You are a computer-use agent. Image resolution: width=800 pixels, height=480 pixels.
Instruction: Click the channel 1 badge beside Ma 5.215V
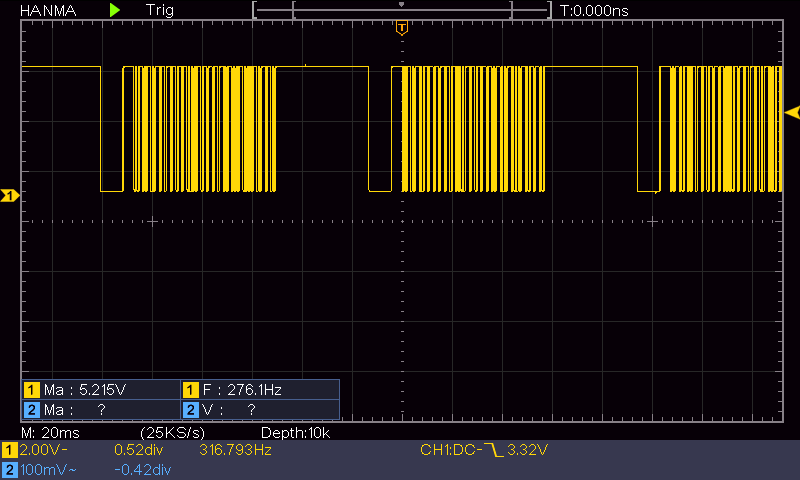pyautogui.click(x=31, y=390)
